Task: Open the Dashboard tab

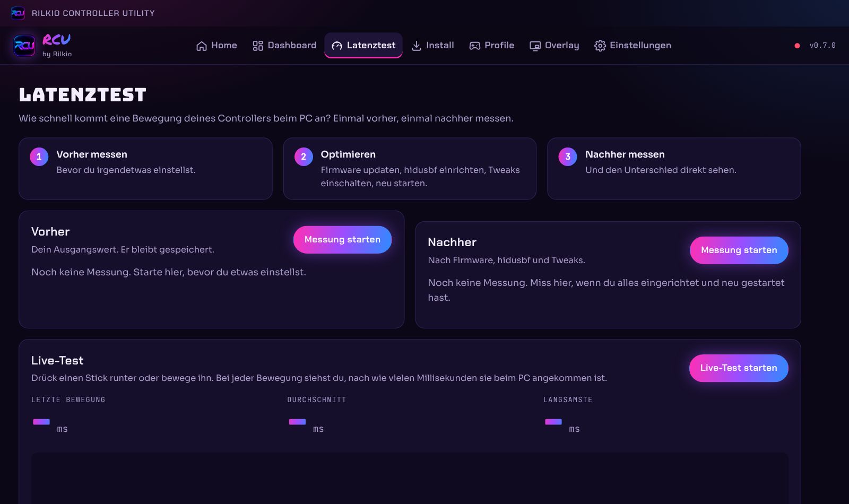Action: tap(284, 46)
